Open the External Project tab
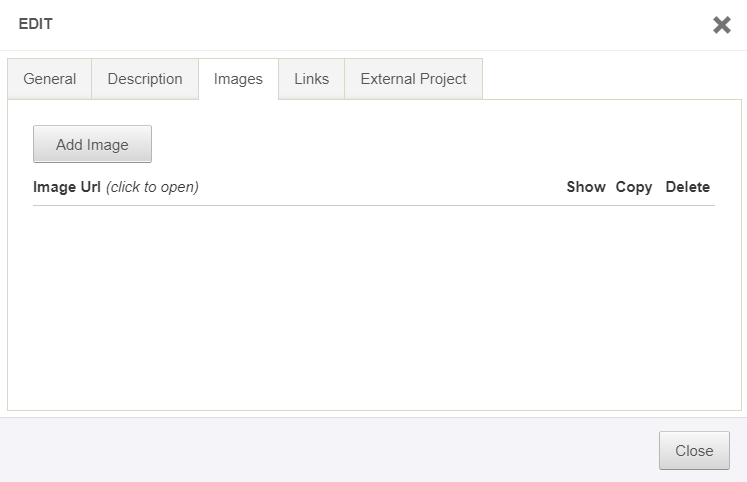The image size is (747, 482). point(413,79)
